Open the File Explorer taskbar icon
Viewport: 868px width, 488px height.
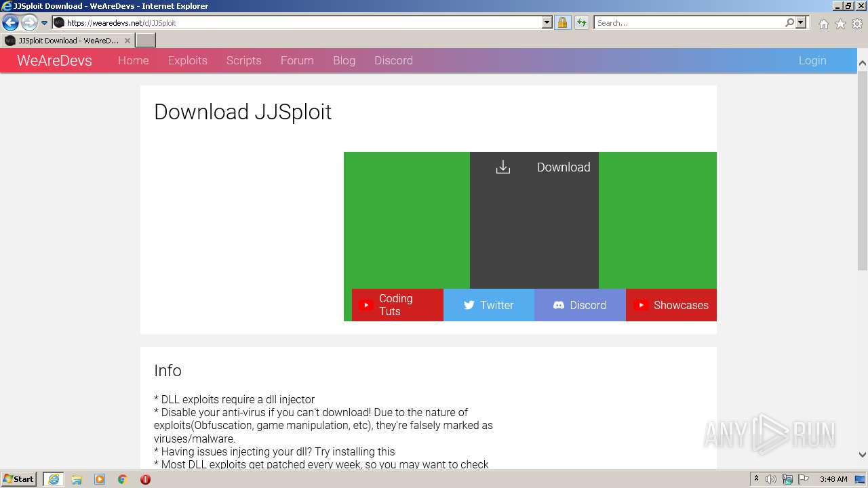77,479
